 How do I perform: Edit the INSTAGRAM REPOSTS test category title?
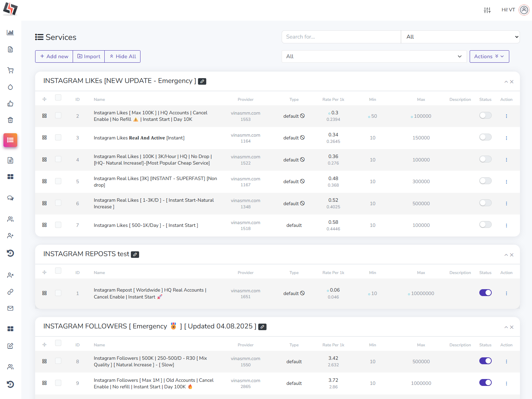[135, 254]
